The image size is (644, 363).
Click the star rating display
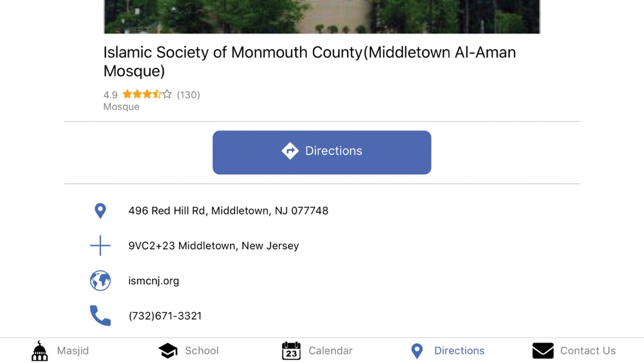point(147,95)
